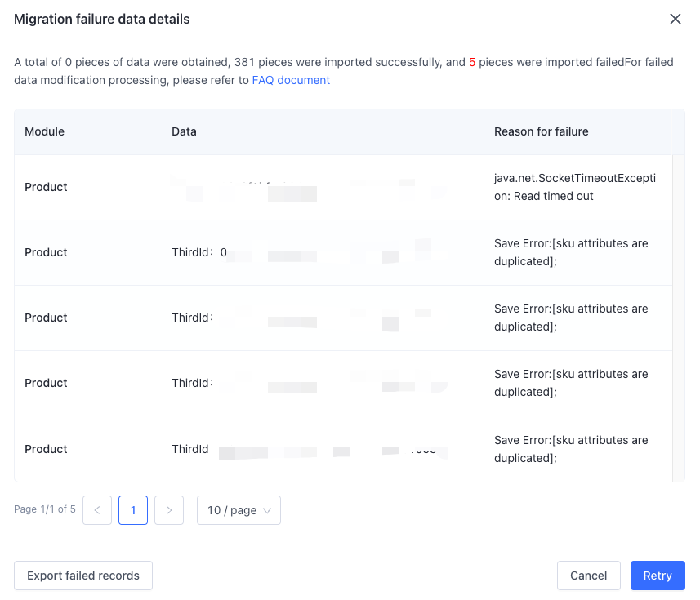Click Product in the third table row
The width and height of the screenshot is (700, 600).
(x=46, y=318)
